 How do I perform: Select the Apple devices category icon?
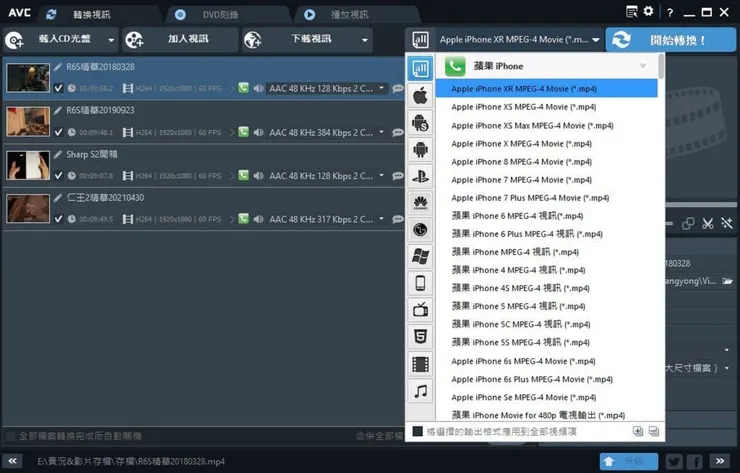point(420,96)
